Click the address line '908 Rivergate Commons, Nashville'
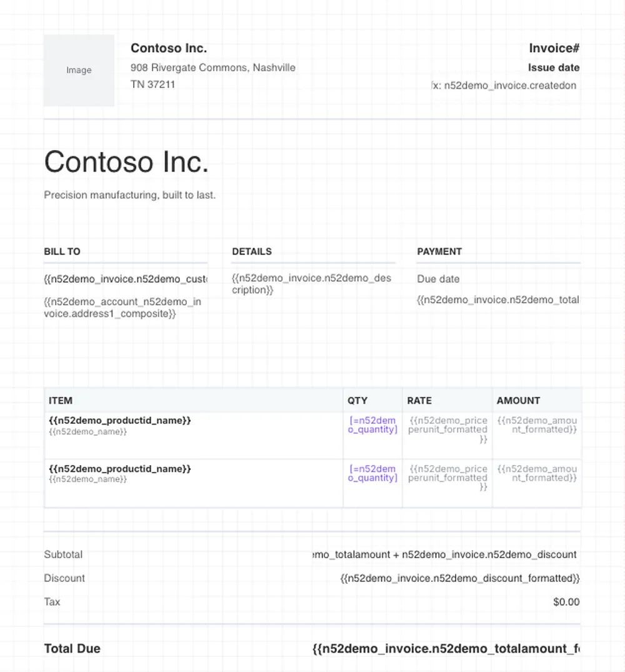This screenshot has width=625, height=672. click(213, 68)
